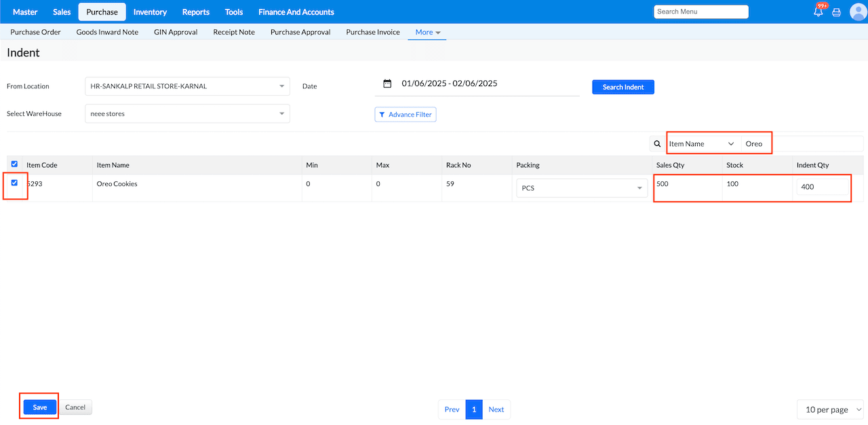This screenshot has width=868, height=425.
Task: Click the magnifier search icon above table
Action: [657, 144]
